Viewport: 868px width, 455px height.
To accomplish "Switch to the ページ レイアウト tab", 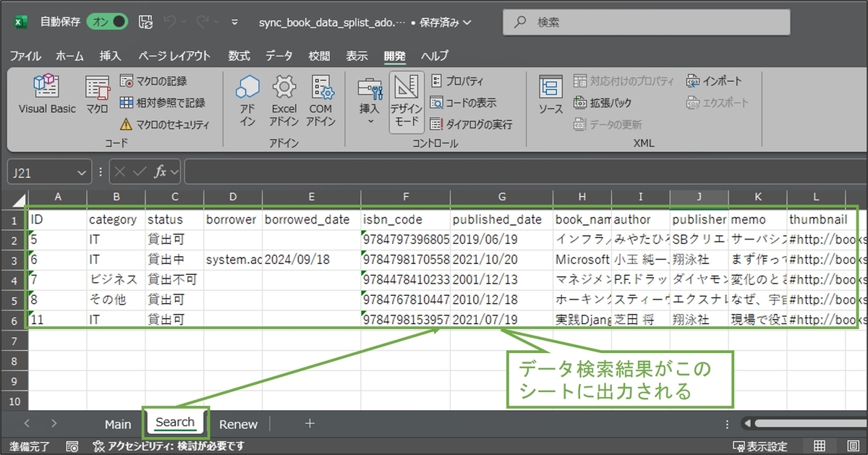I will click(174, 56).
